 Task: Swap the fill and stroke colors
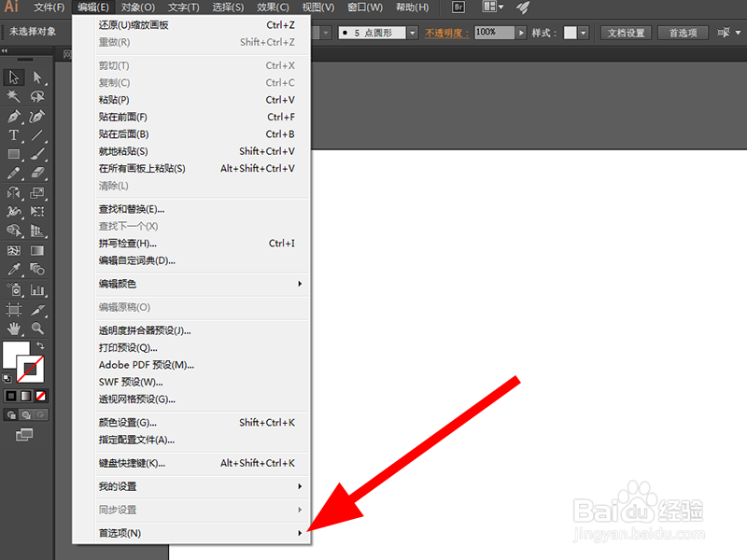pos(40,345)
